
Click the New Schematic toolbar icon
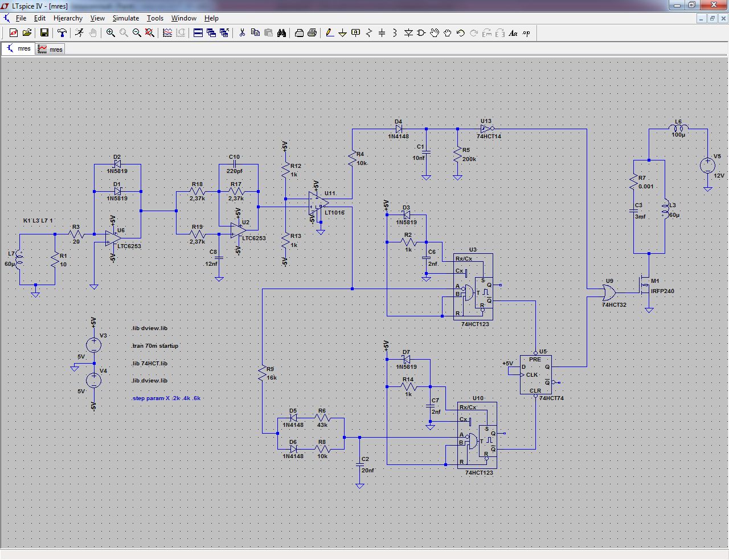point(14,33)
